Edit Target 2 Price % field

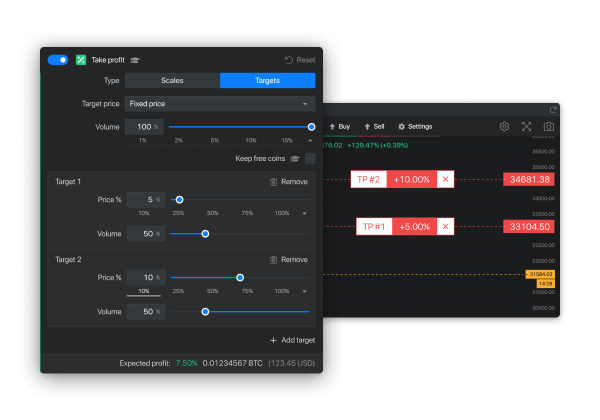tap(146, 278)
